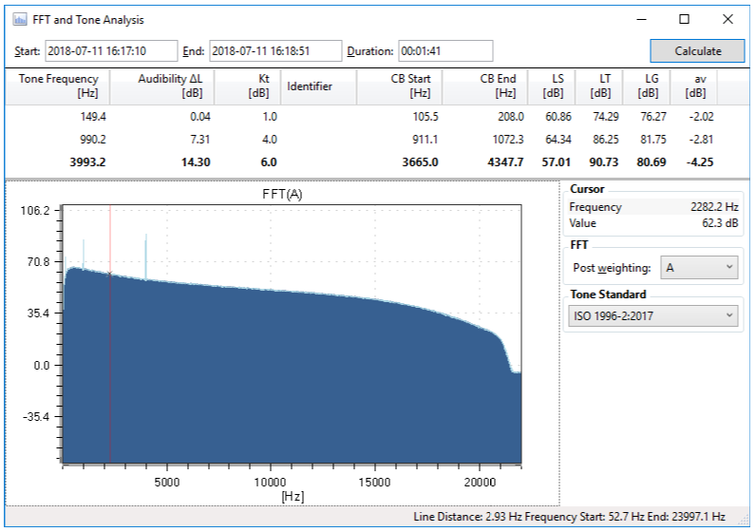This screenshot has height=532, width=756.
Task: Click the Audibility ΔL column header
Action: (164, 85)
